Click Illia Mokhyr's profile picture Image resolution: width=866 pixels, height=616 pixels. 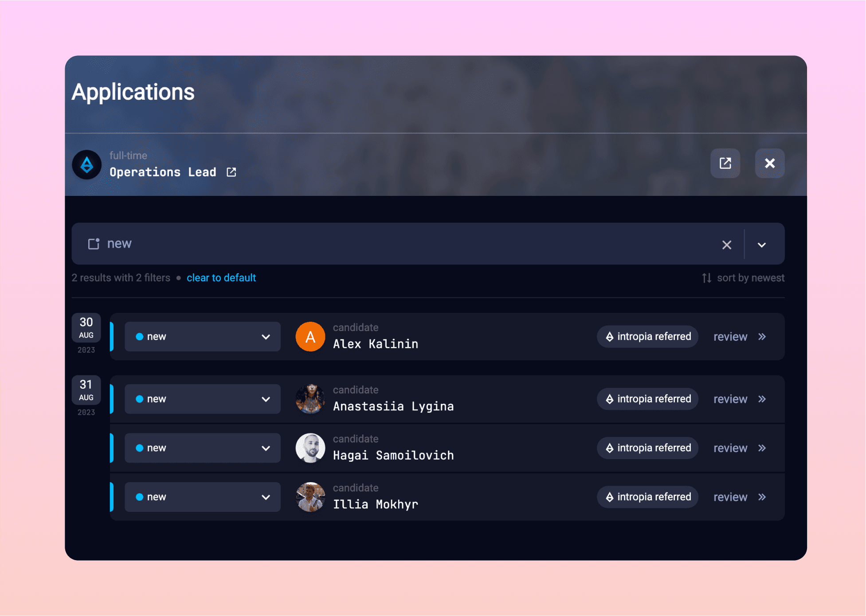coord(310,497)
